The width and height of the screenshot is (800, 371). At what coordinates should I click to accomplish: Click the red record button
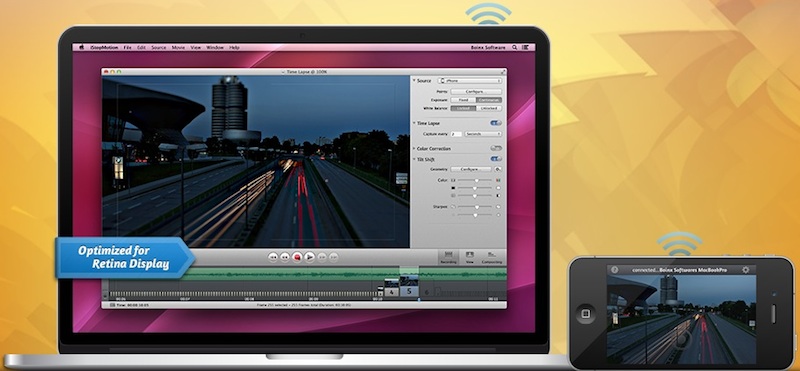click(297, 257)
